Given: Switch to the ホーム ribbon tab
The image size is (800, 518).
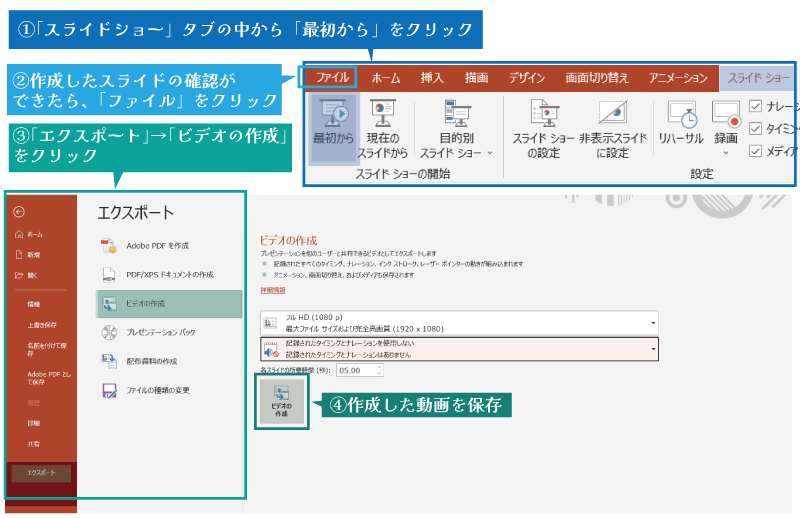Looking at the screenshot, I should (386, 78).
